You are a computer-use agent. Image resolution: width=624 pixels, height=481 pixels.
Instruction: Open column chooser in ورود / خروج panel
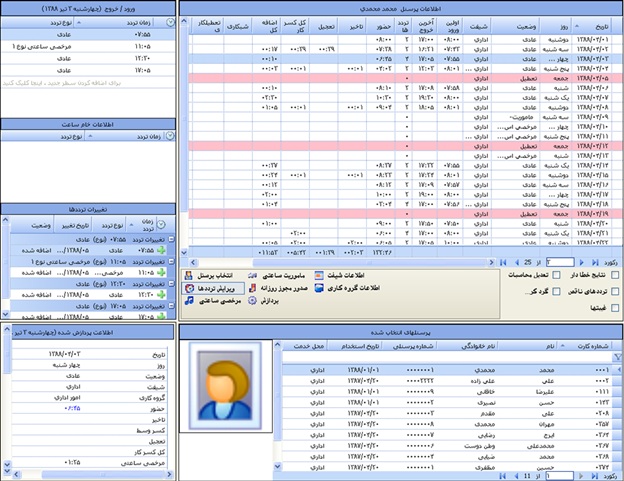pos(170,23)
